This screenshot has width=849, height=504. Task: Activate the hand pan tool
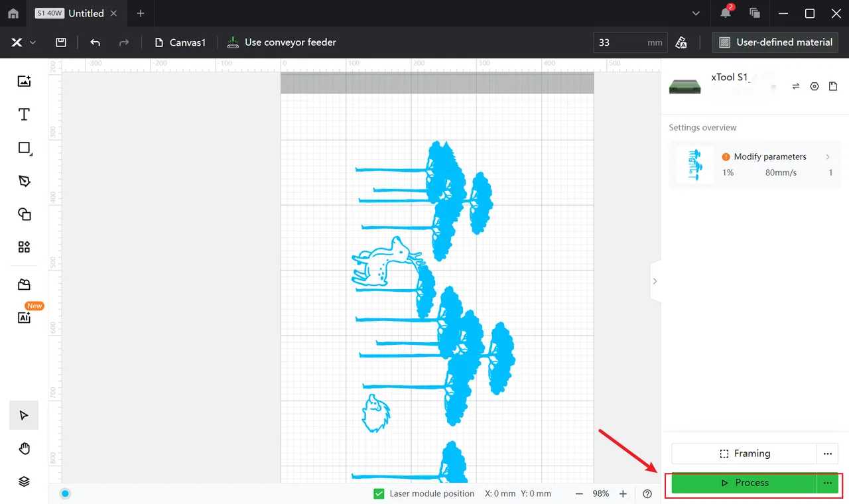[x=25, y=449]
